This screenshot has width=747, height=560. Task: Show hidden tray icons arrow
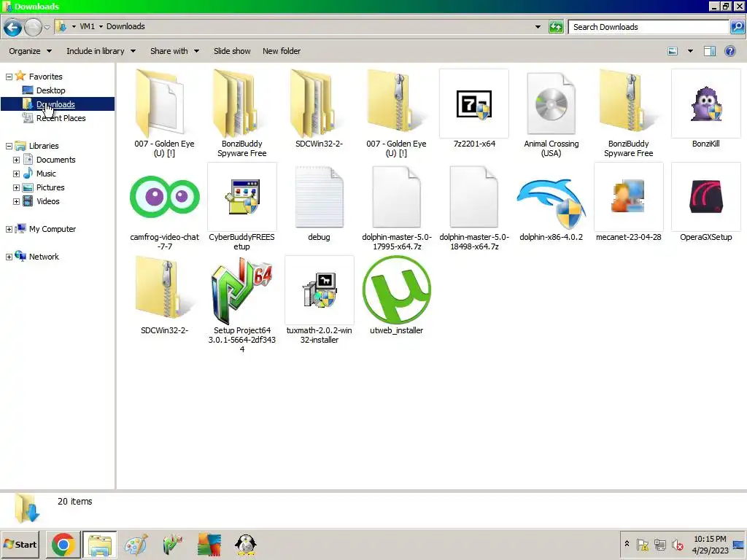[x=627, y=543]
